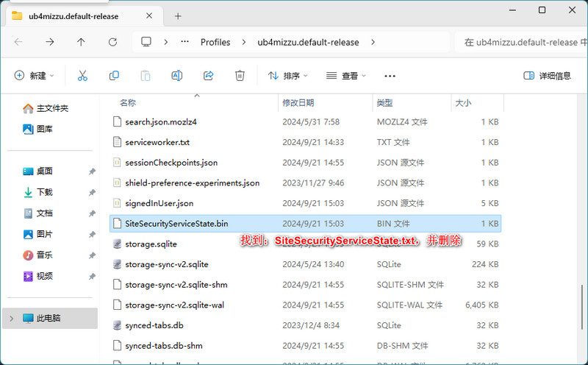This screenshot has height=365, width=588.
Task: Open 主文件夹 in sidebar
Action: [x=46, y=108]
